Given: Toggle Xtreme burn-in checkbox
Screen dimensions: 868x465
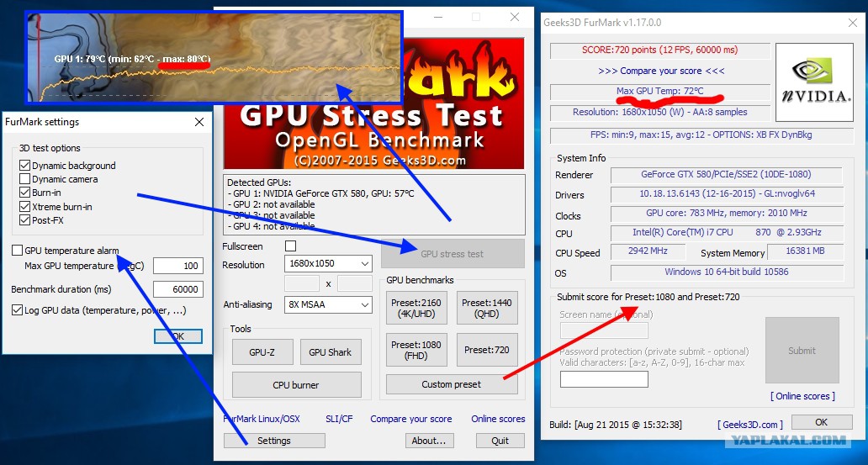Looking at the screenshot, I should coord(24,207).
